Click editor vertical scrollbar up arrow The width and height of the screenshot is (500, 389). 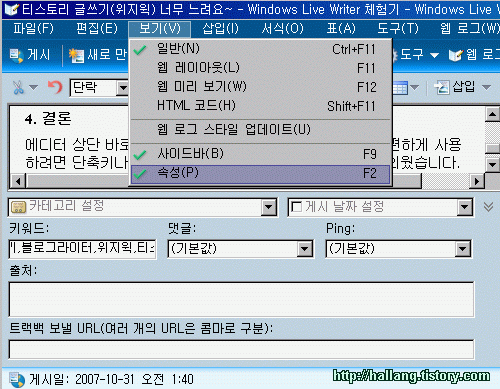pyautogui.click(x=492, y=114)
